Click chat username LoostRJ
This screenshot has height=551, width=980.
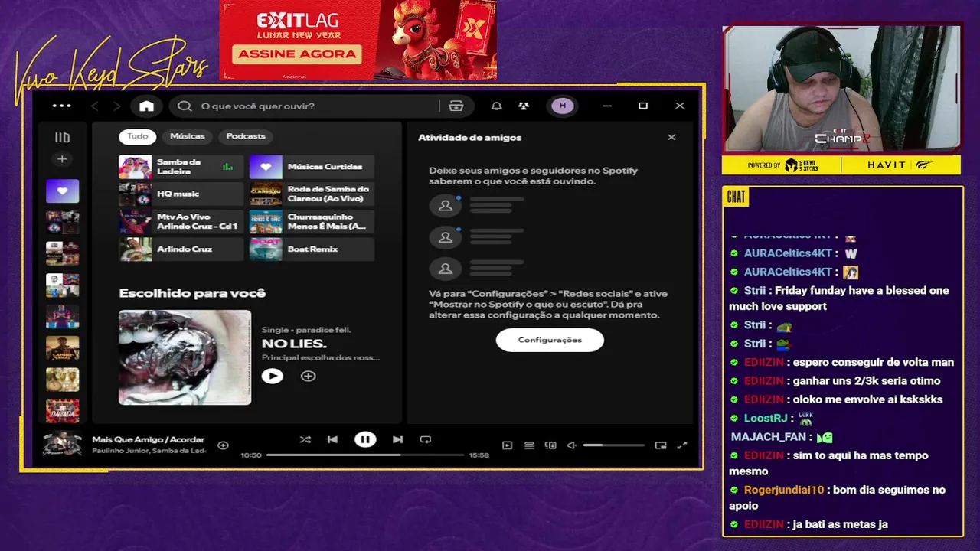point(766,419)
